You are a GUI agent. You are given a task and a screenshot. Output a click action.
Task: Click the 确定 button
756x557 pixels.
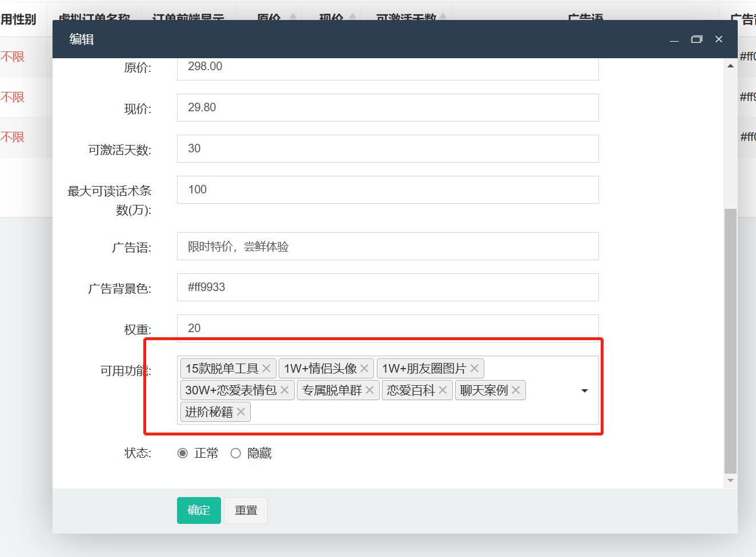(x=199, y=510)
